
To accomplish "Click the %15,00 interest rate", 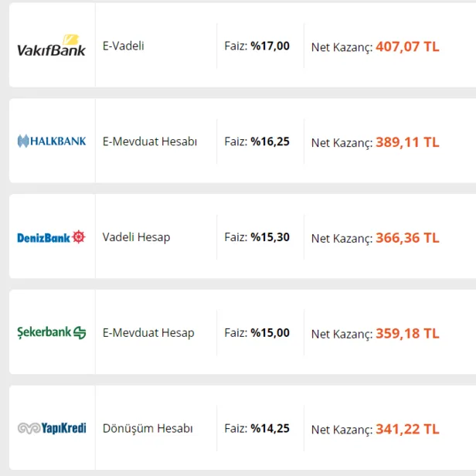I will (x=270, y=333).
